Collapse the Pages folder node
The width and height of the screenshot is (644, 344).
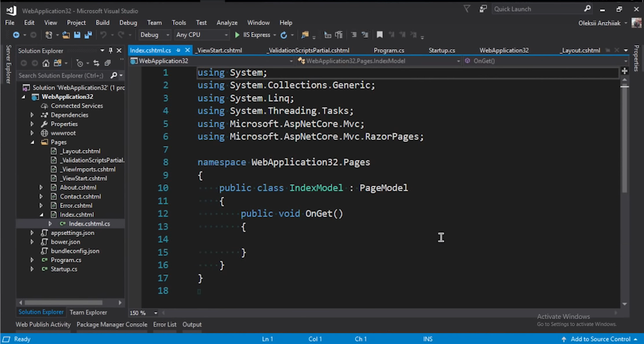(x=32, y=142)
